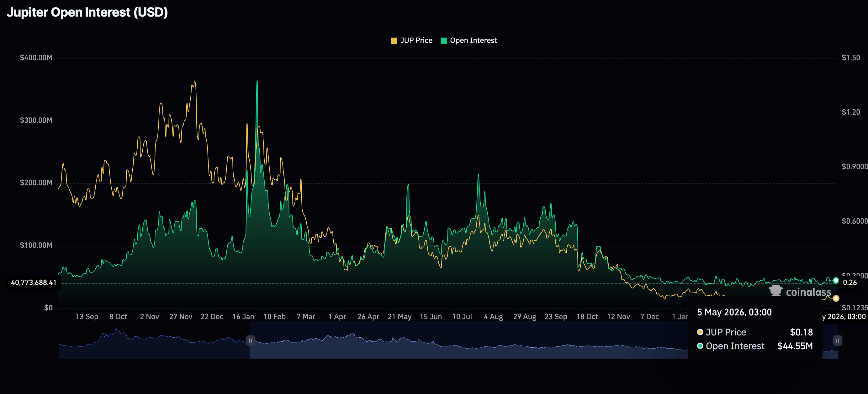Viewport: 868px width, 394px height.
Task: Click the $1.50 right axis label
Action: [851, 58]
